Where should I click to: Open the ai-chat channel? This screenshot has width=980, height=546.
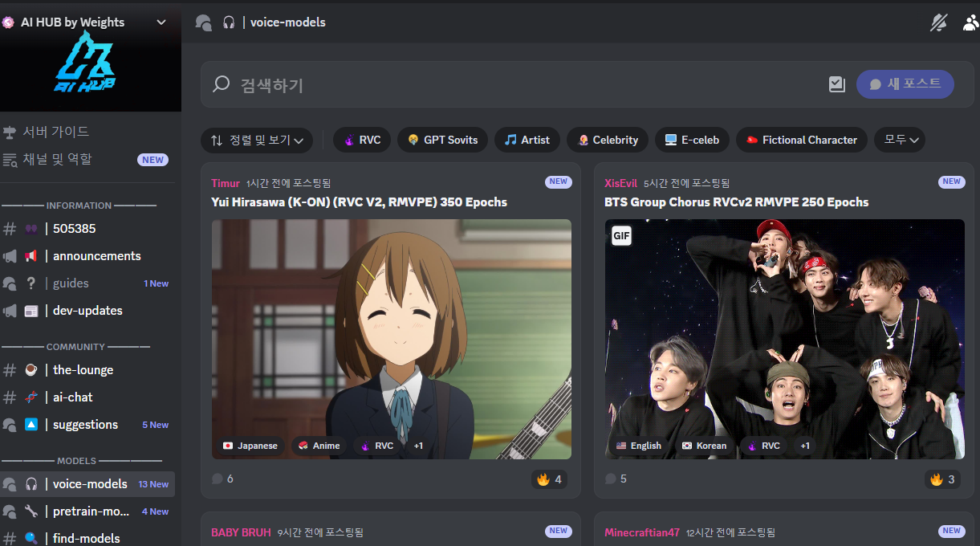[87, 397]
